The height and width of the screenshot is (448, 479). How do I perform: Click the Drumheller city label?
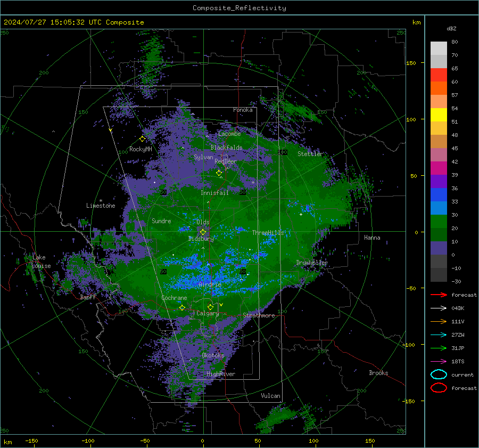(312, 263)
